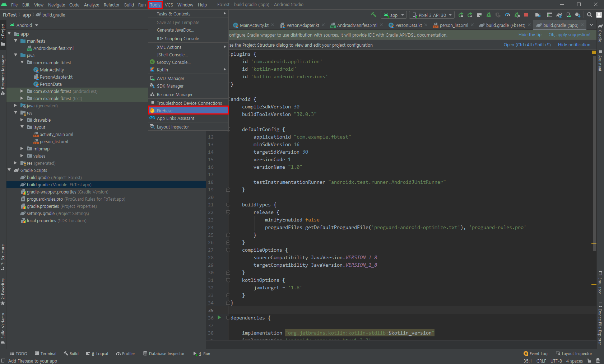The height and width of the screenshot is (364, 604).
Task: Open the app run configuration dropdown
Action: 394,15
